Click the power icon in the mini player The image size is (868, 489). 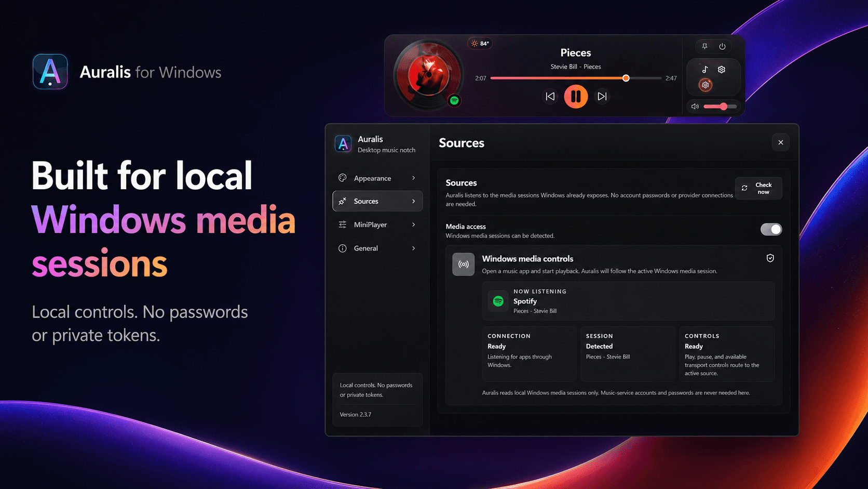(x=722, y=46)
